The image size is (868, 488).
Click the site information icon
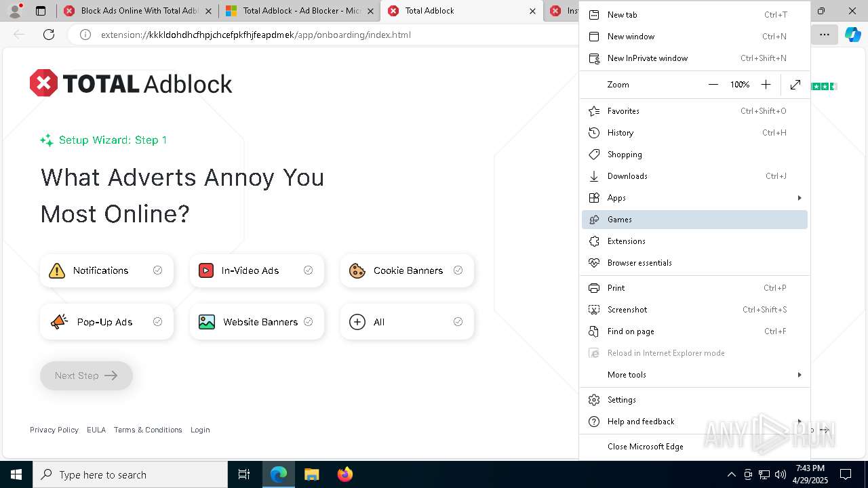tap(85, 35)
